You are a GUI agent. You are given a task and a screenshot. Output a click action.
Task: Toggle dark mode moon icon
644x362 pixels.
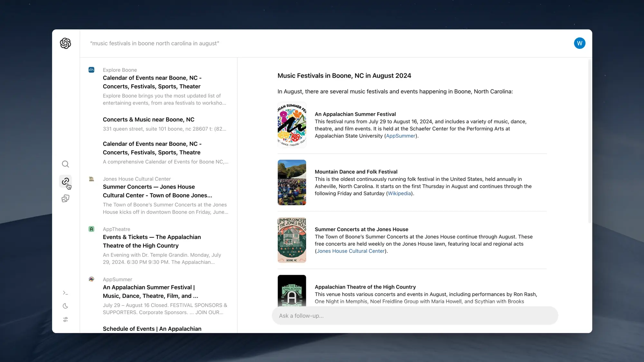coord(65,306)
